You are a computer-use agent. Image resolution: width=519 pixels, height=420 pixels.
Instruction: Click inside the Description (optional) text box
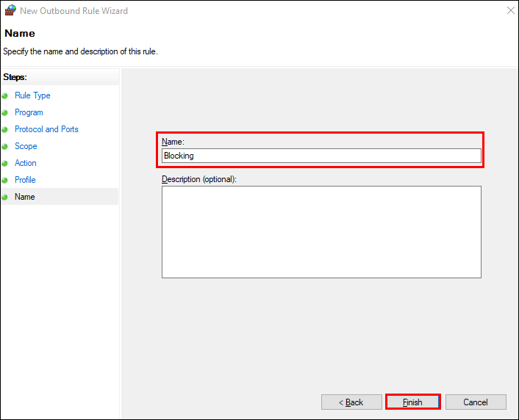click(x=321, y=231)
